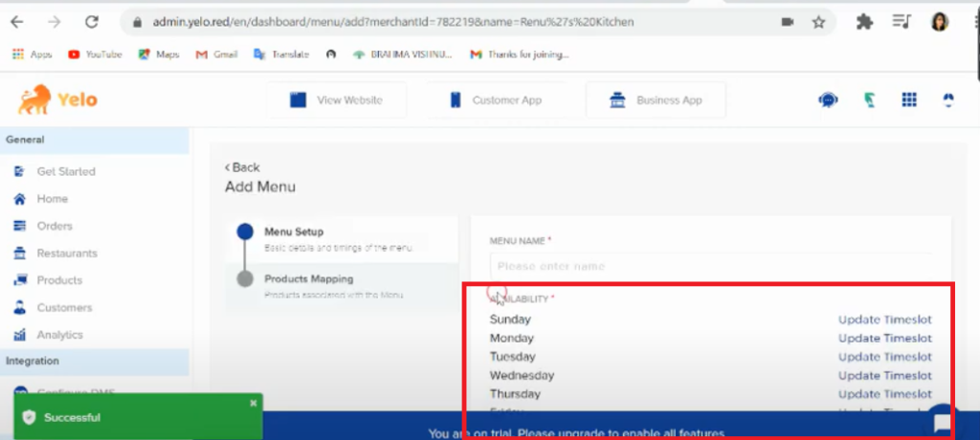Dismiss the Successful notification
The width and height of the screenshot is (980, 440).
coord(253,404)
